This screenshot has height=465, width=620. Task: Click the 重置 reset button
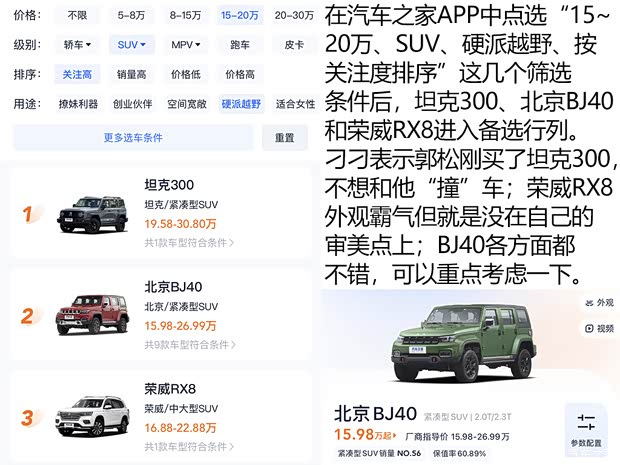(x=285, y=138)
